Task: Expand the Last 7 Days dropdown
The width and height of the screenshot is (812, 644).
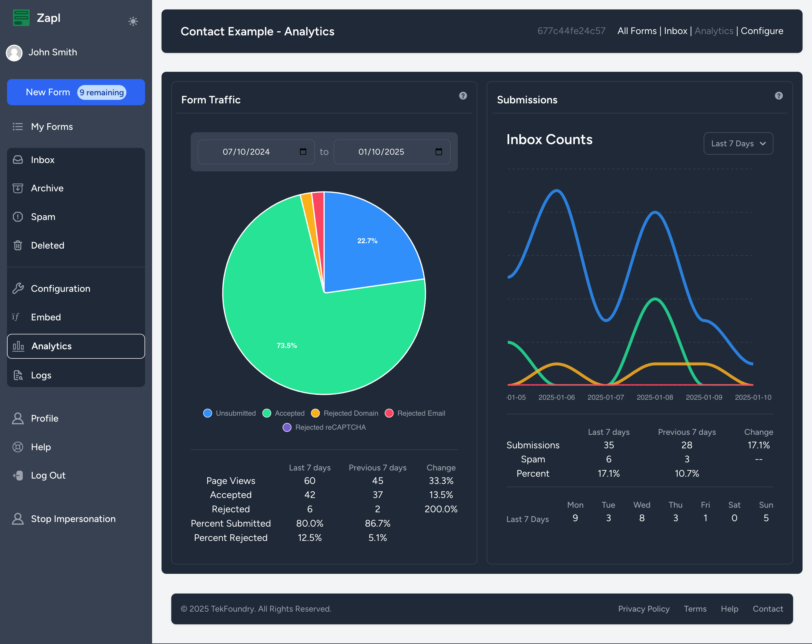Action: point(738,143)
